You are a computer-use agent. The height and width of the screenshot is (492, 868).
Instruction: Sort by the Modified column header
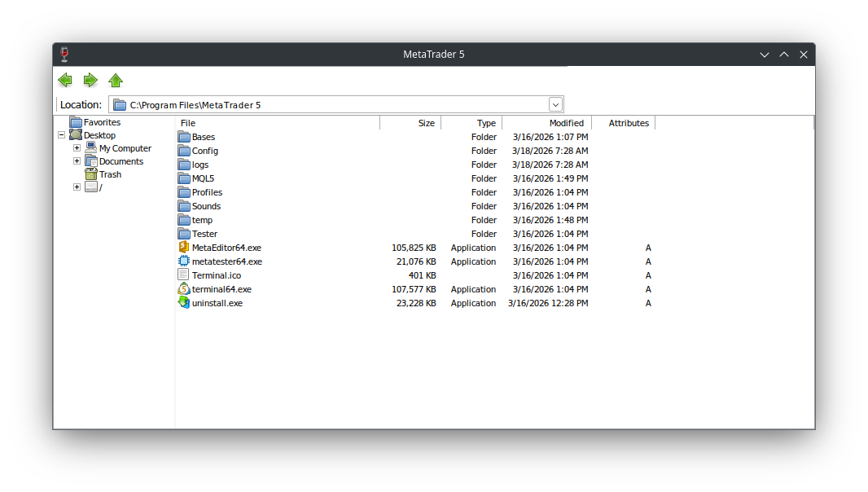[546, 123]
